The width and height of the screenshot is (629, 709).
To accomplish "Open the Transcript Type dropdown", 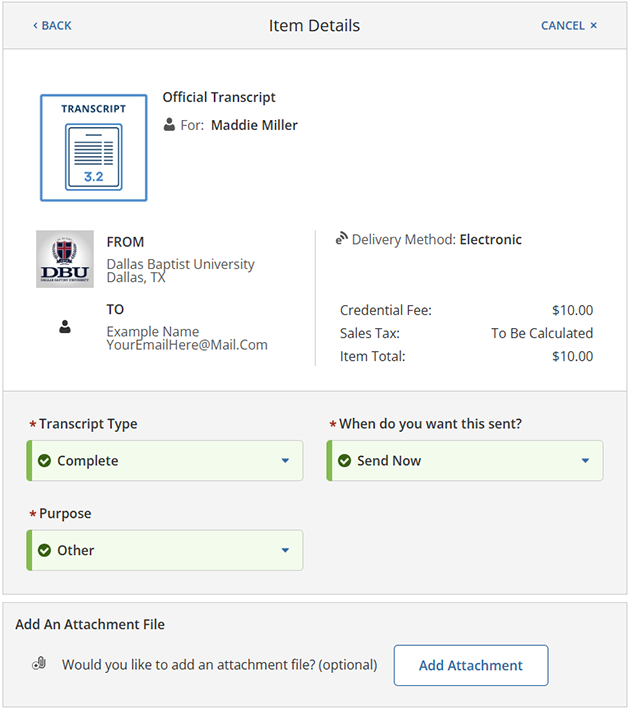I will pyautogui.click(x=166, y=461).
